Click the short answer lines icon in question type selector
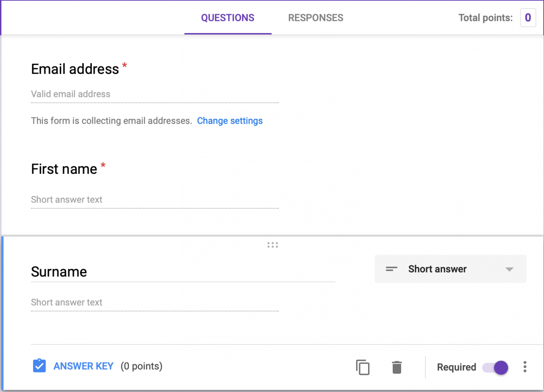The image size is (544, 392). coord(391,269)
